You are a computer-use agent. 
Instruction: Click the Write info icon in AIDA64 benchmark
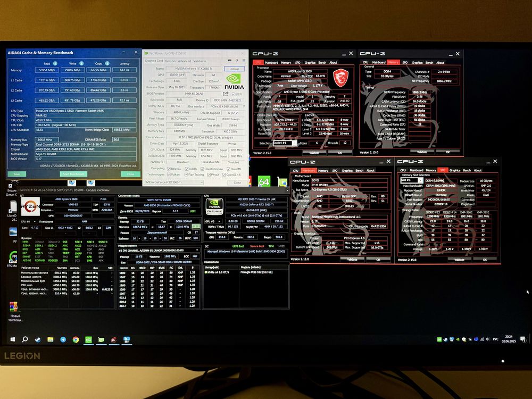(x=81, y=63)
